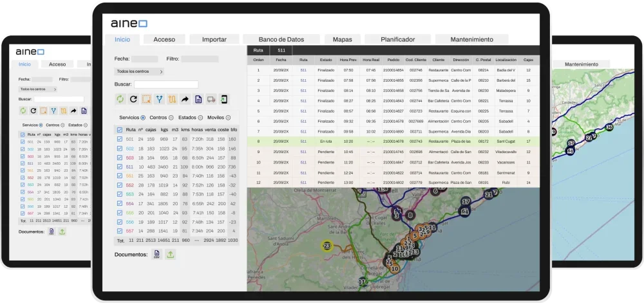Open the Planificador tab
Image resolution: width=644 pixels, height=303 pixels.
[x=397, y=39]
